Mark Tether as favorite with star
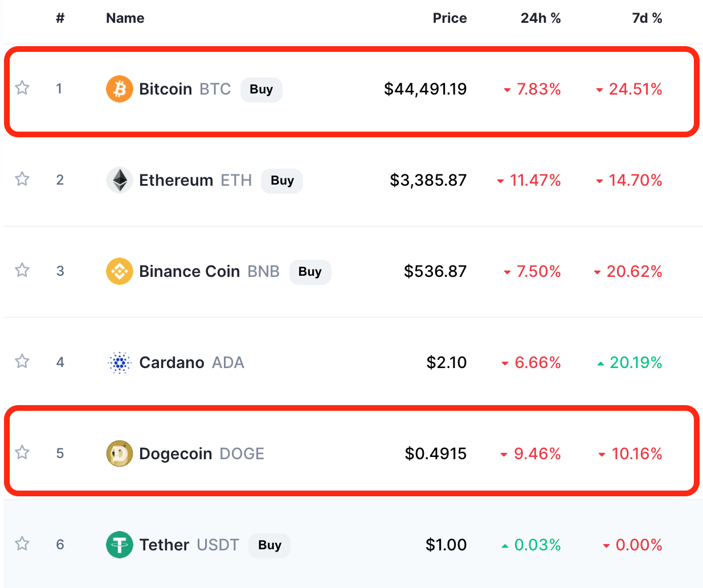Viewport: 703px width, 588px height. click(22, 544)
